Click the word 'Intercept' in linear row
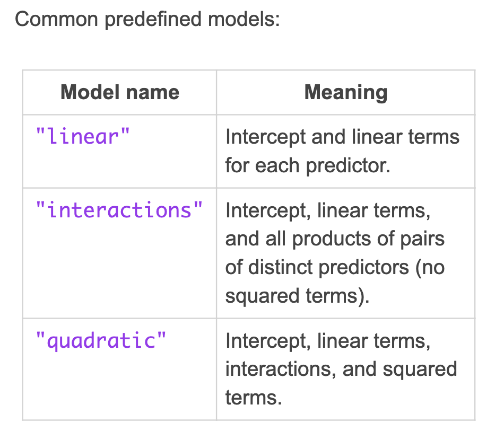The height and width of the screenshot is (440, 504). pyautogui.click(x=265, y=137)
